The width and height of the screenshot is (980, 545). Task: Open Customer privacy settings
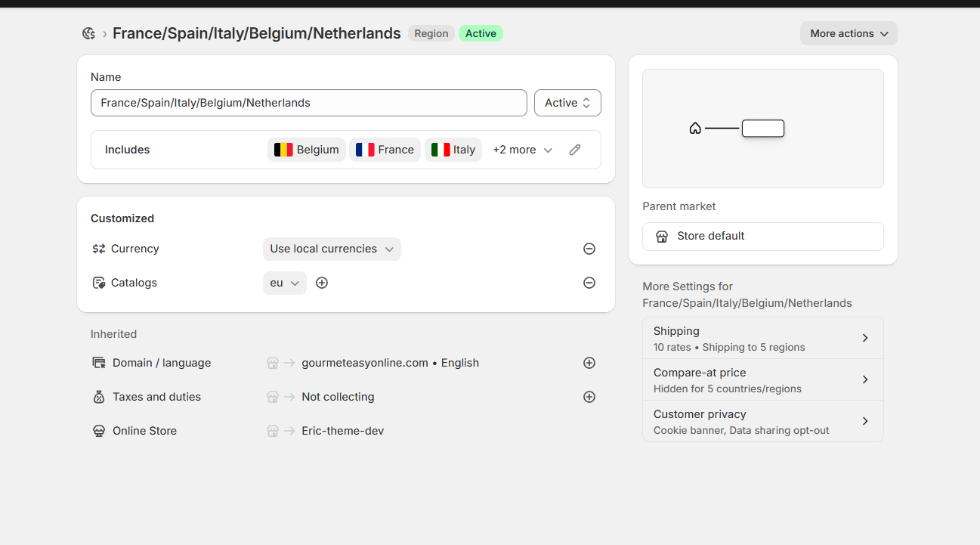point(762,421)
